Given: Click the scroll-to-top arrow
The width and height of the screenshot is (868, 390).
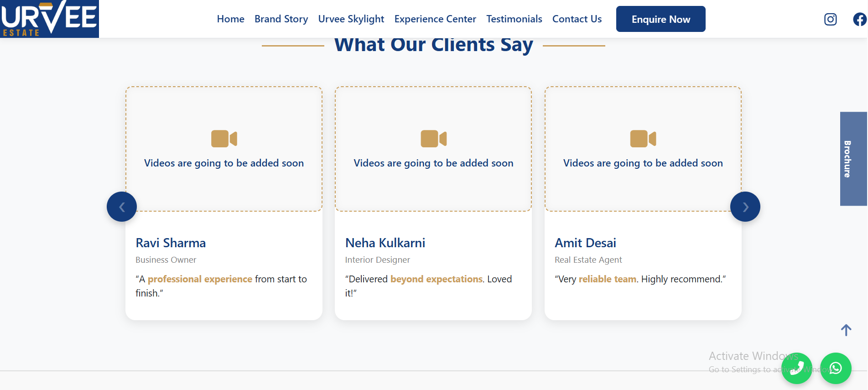Looking at the screenshot, I should coord(846,330).
